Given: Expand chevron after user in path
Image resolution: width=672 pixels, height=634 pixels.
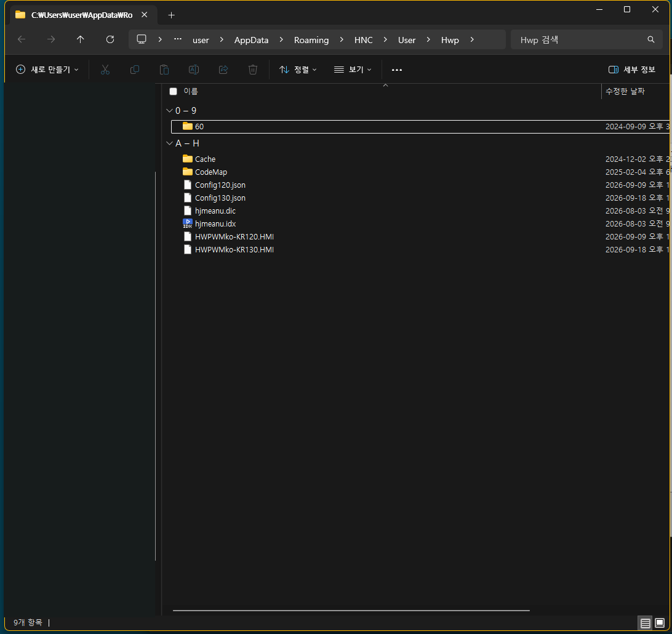Looking at the screenshot, I should [222, 39].
